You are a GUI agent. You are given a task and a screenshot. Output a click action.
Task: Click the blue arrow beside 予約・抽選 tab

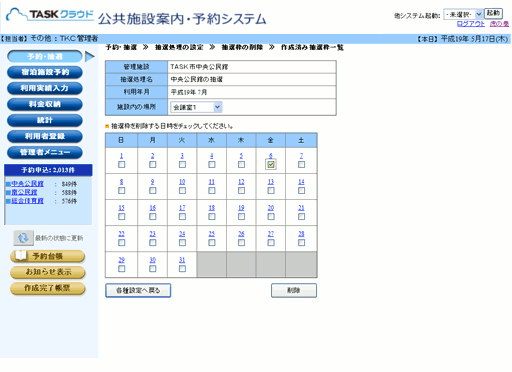pos(90,57)
